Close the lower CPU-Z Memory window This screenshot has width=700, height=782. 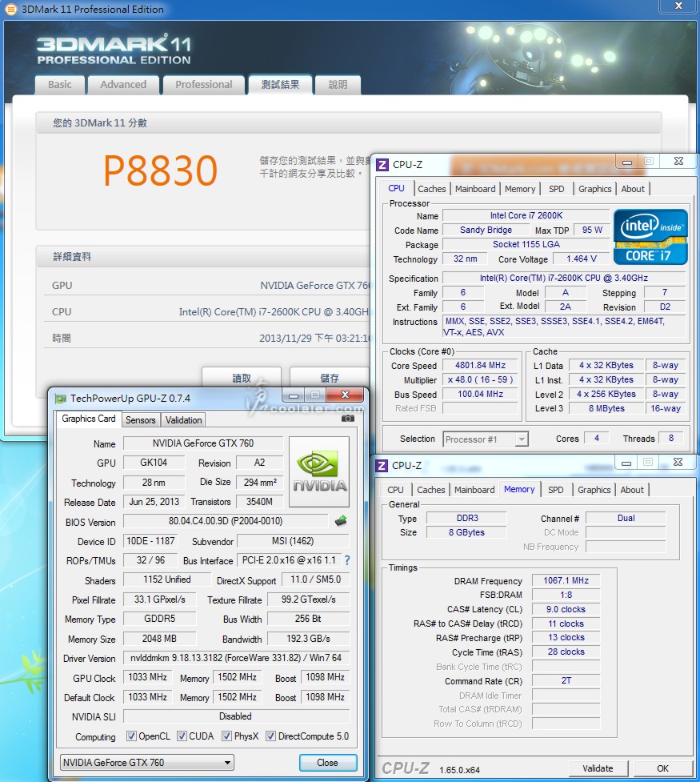click(x=678, y=462)
